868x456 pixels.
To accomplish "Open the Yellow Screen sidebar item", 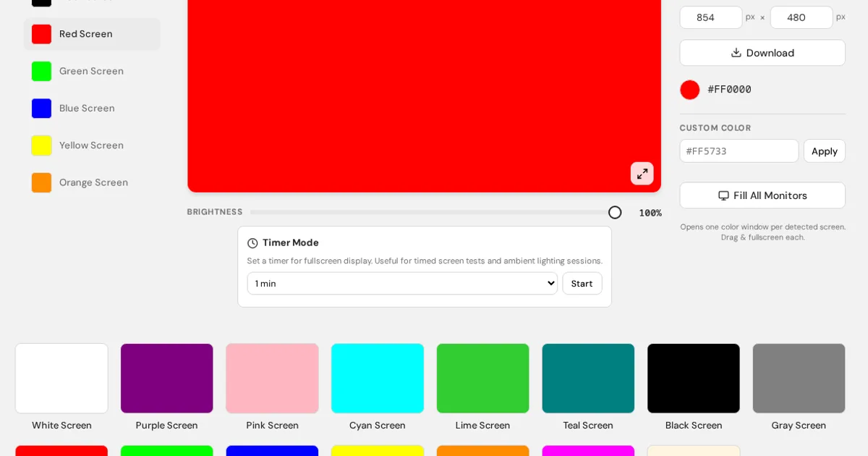I will [92, 145].
